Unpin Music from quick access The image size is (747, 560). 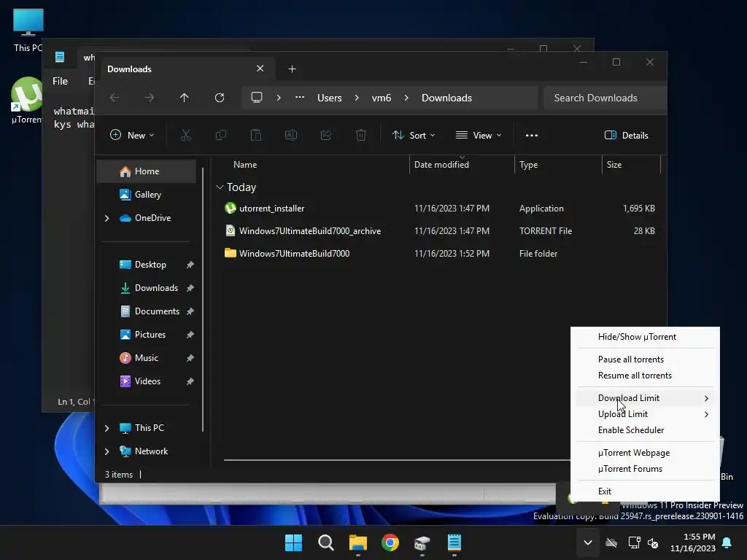pyautogui.click(x=190, y=358)
